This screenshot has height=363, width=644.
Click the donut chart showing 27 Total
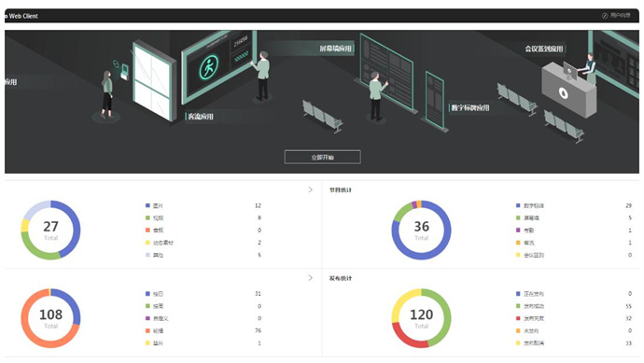tap(51, 230)
